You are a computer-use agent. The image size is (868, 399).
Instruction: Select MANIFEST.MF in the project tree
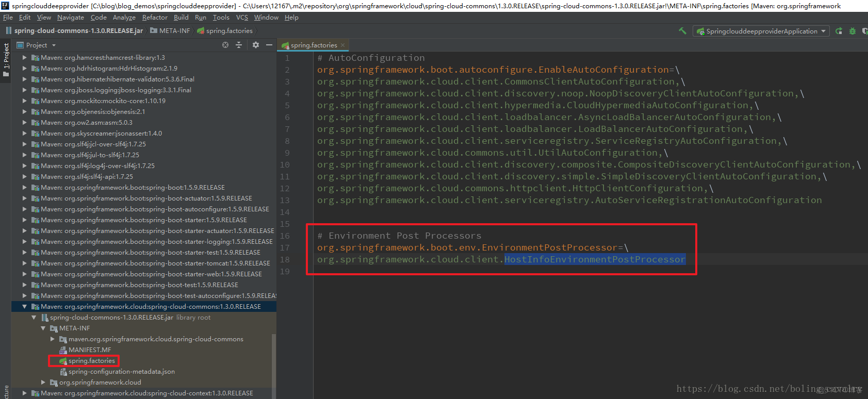[89, 350]
